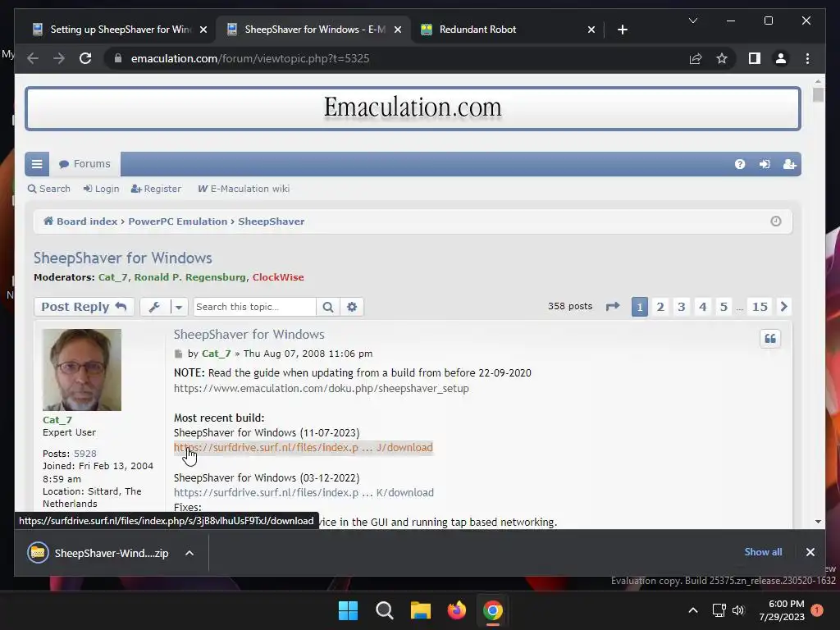Click Cat_7 avatar photo
This screenshot has width=840, height=630.
tap(82, 370)
